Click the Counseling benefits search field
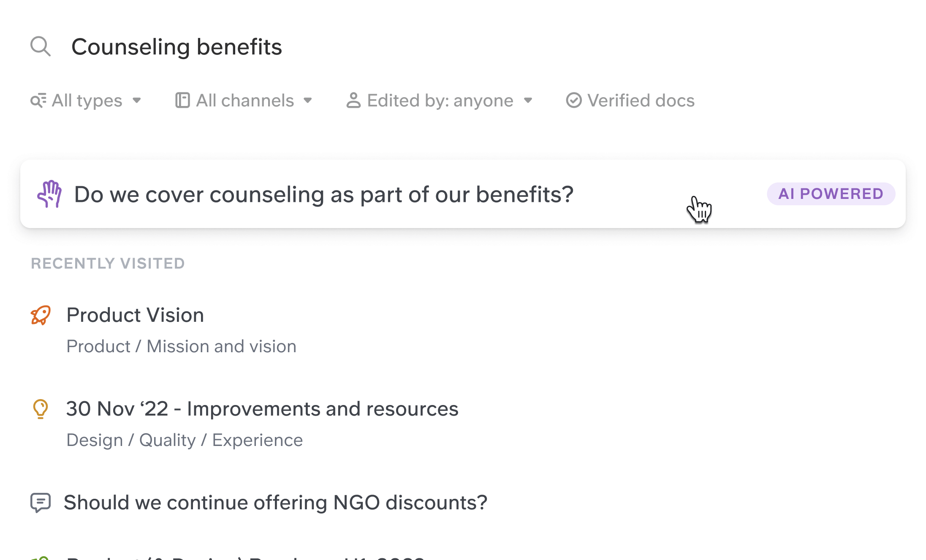 click(177, 46)
